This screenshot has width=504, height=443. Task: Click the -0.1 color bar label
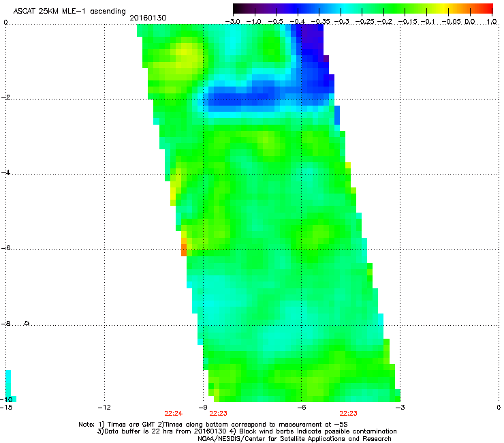click(428, 22)
